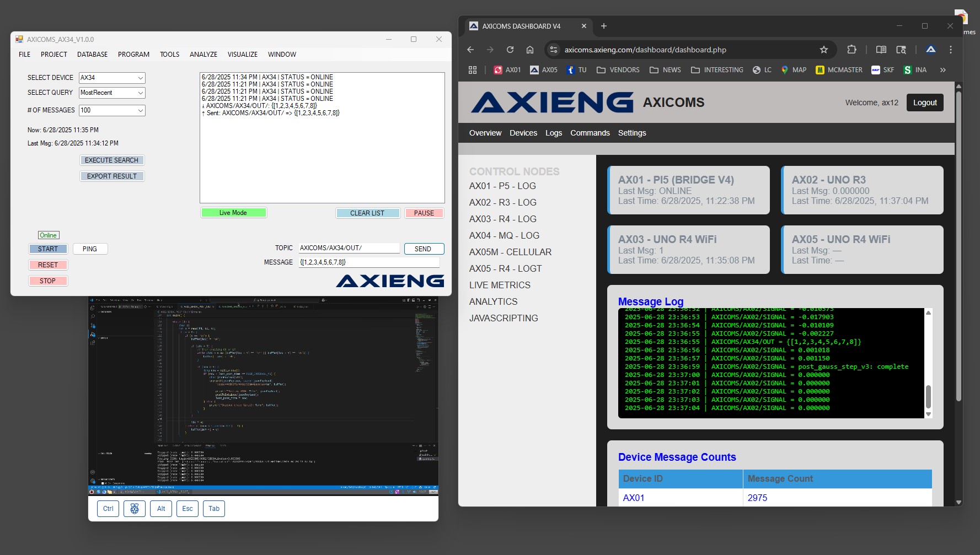The width and height of the screenshot is (980, 555).
Task: Enable Live Mode in the AX34 application
Action: pos(233,212)
